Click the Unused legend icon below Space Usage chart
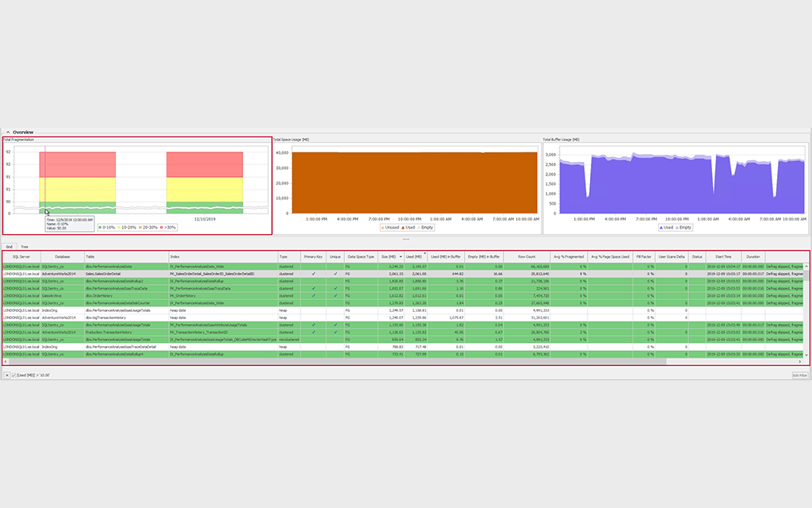The width and height of the screenshot is (812, 508). (x=383, y=228)
